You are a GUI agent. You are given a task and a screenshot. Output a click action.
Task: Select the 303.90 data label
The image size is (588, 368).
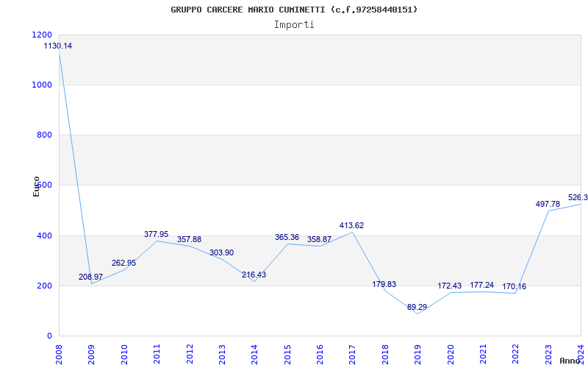221,253
